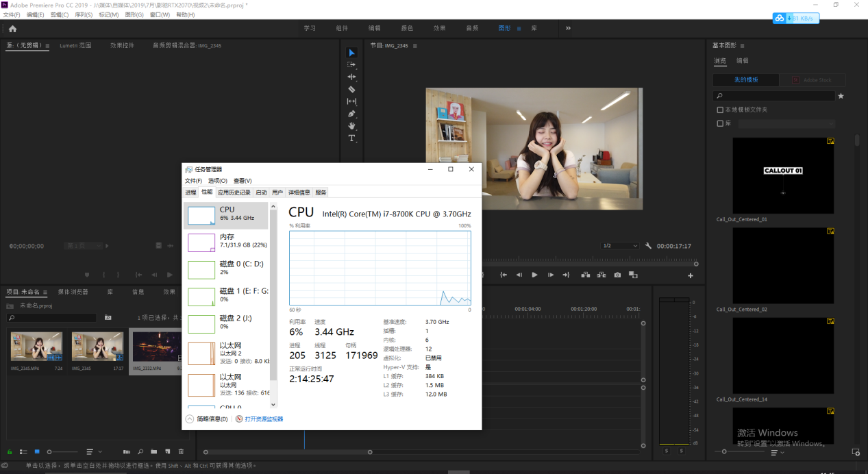Click the Lift button in Program monitor
The width and height of the screenshot is (868, 474).
[x=586, y=275]
